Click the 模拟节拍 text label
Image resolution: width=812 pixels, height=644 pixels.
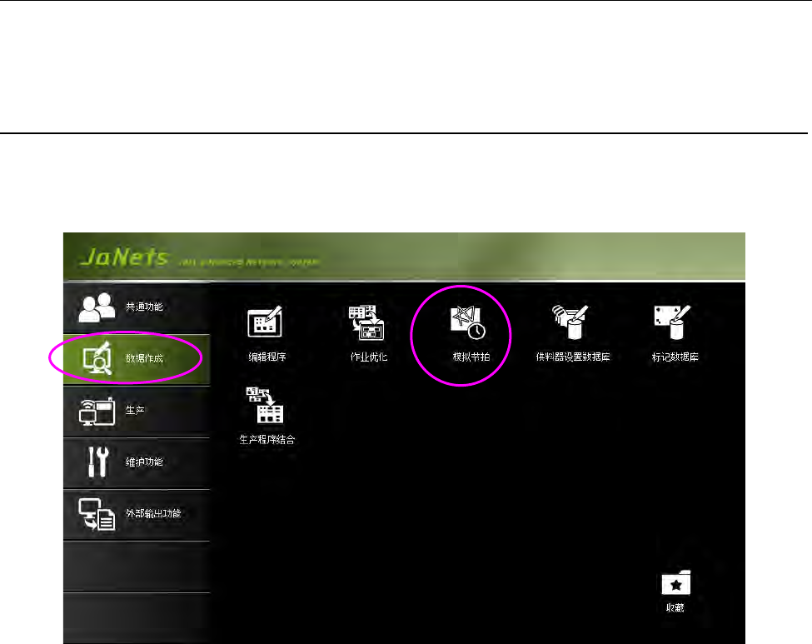click(x=471, y=357)
